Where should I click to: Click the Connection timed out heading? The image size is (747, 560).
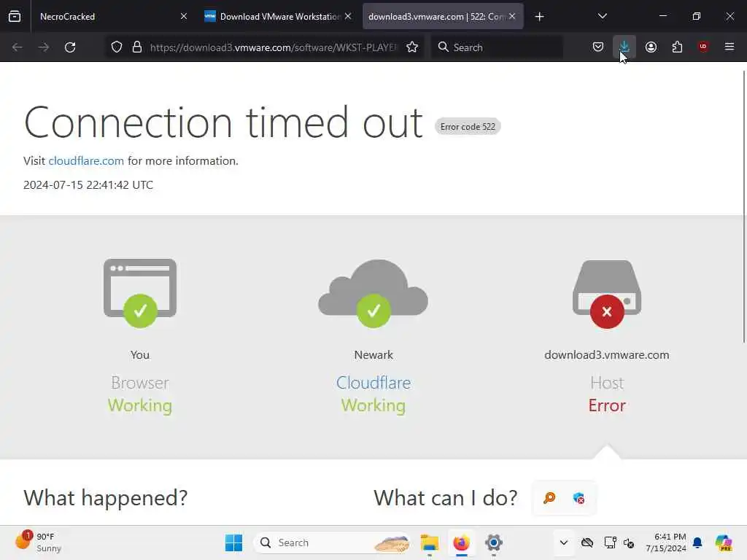(223, 122)
